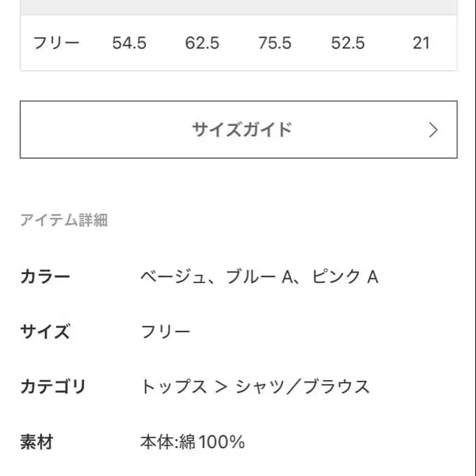Click the chevron arrow in サイズガイド
Image resolution: width=476 pixels, height=476 pixels.
(433, 130)
